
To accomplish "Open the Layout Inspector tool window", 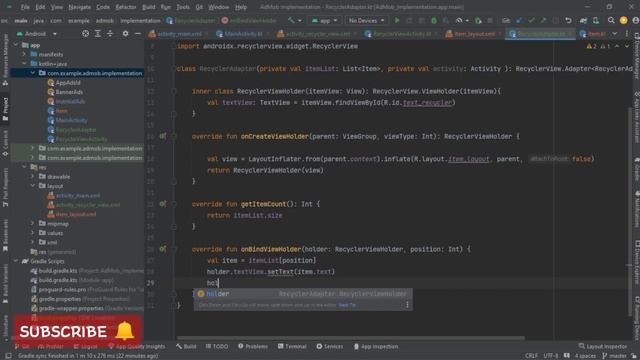I will click(602, 346).
